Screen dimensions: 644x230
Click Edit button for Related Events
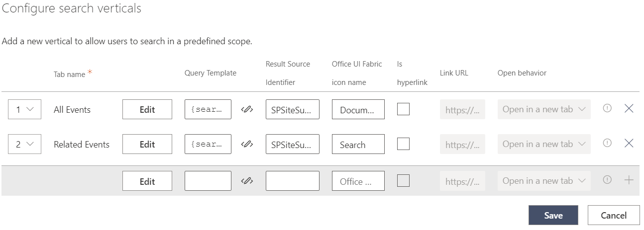click(147, 144)
